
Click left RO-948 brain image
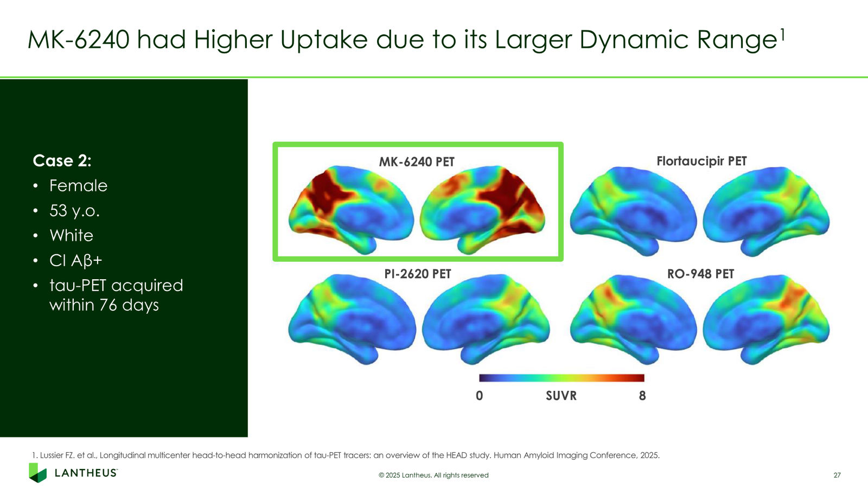633,319
